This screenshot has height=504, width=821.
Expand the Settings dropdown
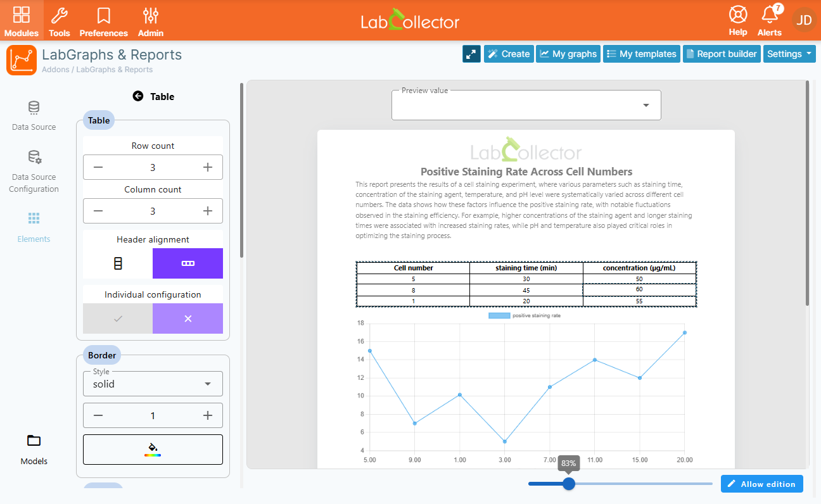point(789,54)
